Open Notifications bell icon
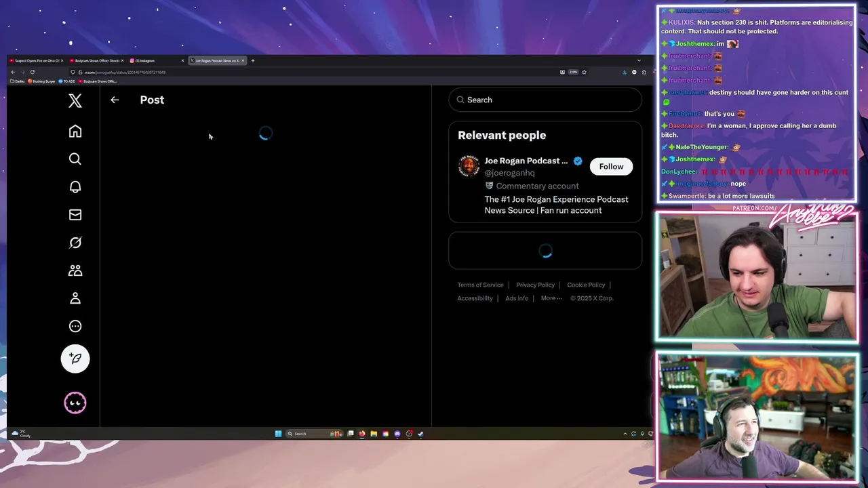Viewport: 868px width, 488px height. 75,187
